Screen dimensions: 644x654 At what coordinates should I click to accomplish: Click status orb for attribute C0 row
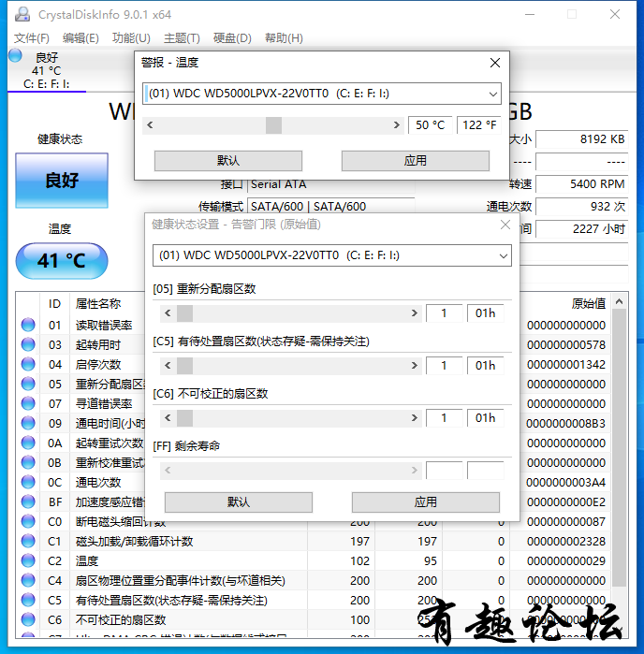[x=28, y=521]
